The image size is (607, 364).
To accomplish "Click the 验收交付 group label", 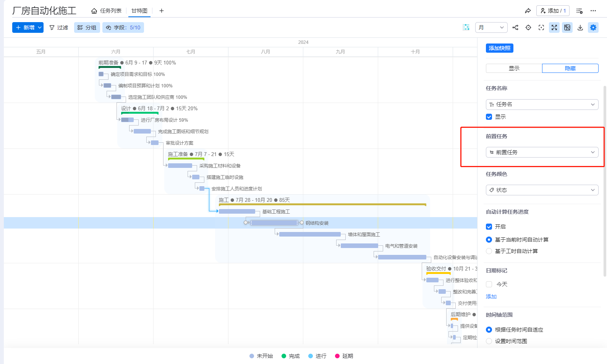I will pos(436,269).
